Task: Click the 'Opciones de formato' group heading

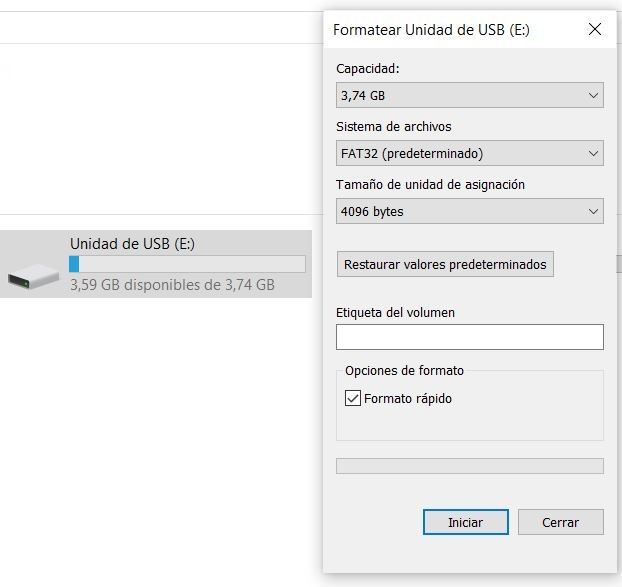Action: pos(404,370)
